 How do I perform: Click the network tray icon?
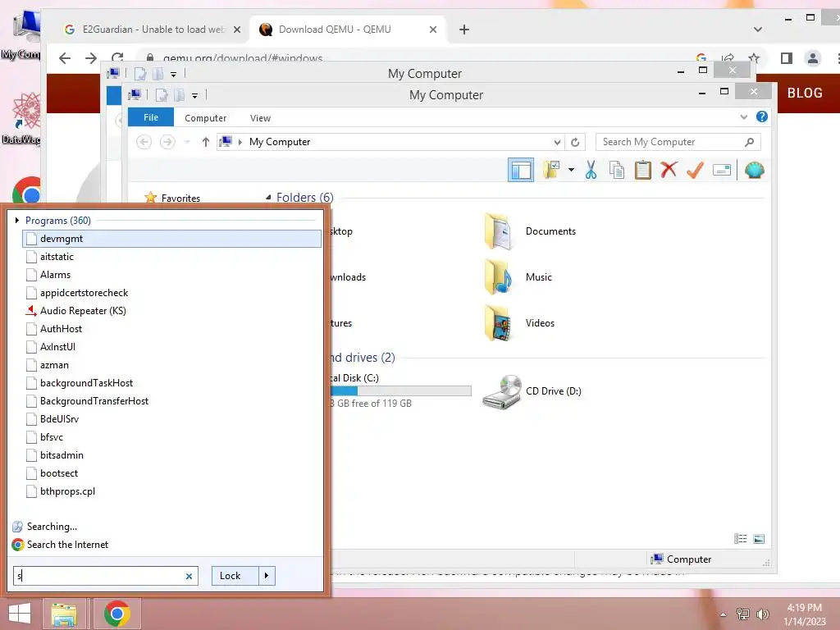743,614
